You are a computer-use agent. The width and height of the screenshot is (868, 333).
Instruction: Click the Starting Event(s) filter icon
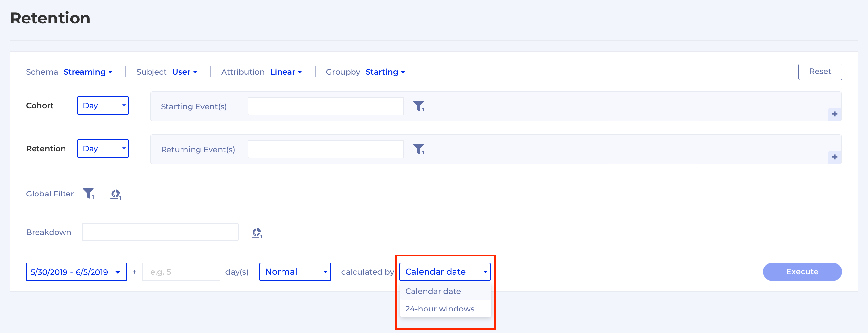click(x=418, y=106)
